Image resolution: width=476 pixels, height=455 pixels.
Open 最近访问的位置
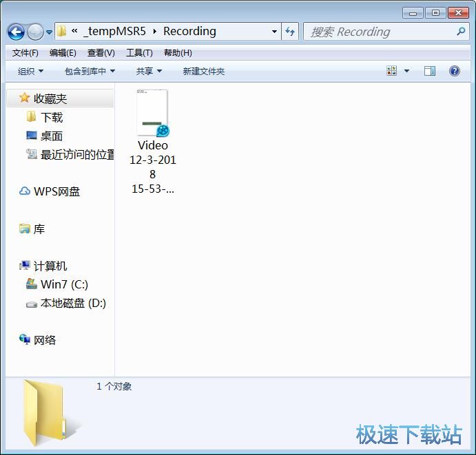click(x=77, y=155)
